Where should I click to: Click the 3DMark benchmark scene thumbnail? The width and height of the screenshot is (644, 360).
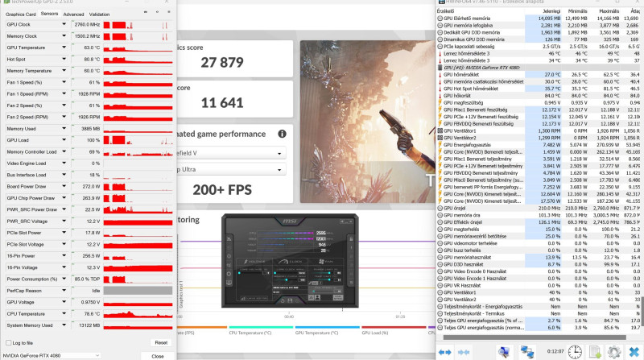pos(368,122)
